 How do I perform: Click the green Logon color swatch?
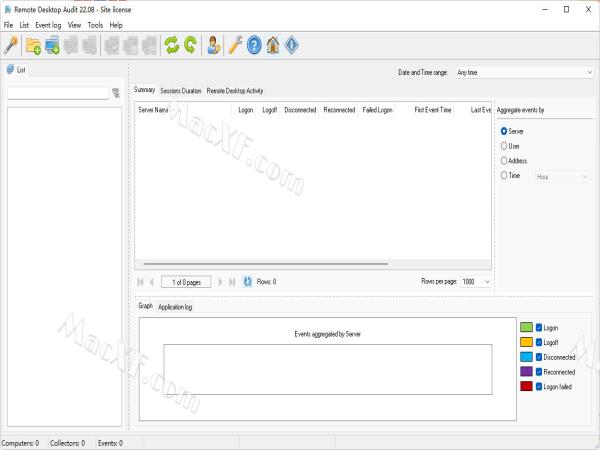coord(526,327)
